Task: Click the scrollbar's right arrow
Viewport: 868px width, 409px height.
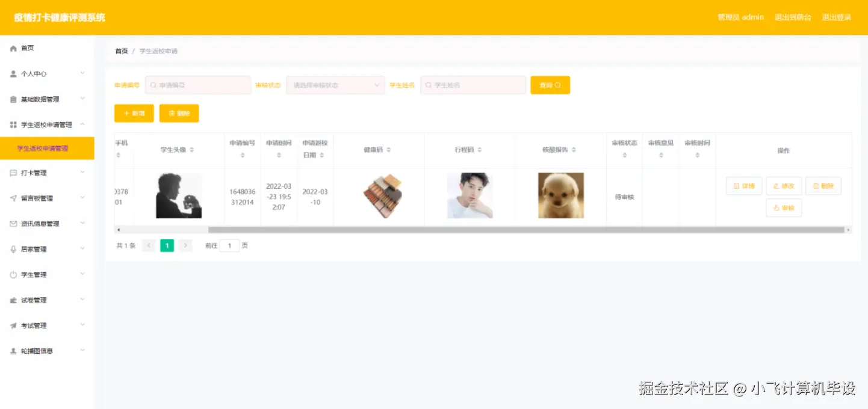Action: tap(849, 230)
